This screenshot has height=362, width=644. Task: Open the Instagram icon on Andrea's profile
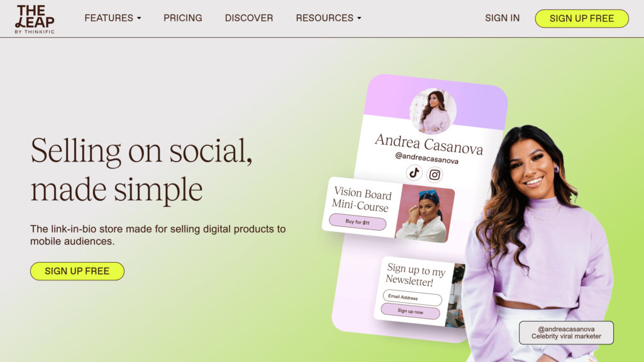point(435,175)
